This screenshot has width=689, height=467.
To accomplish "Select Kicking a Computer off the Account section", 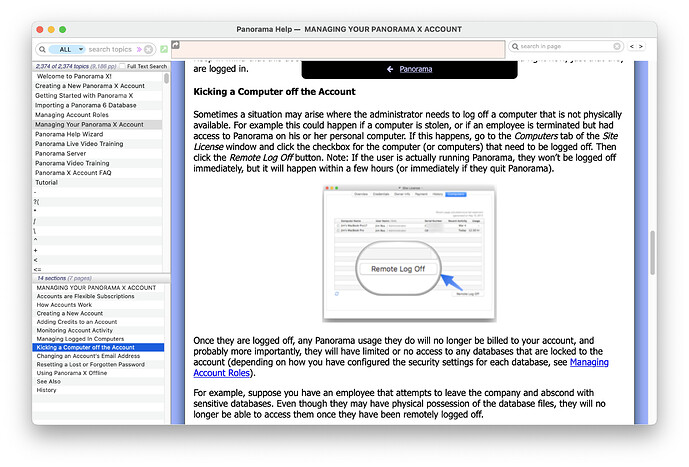I will coord(98,348).
